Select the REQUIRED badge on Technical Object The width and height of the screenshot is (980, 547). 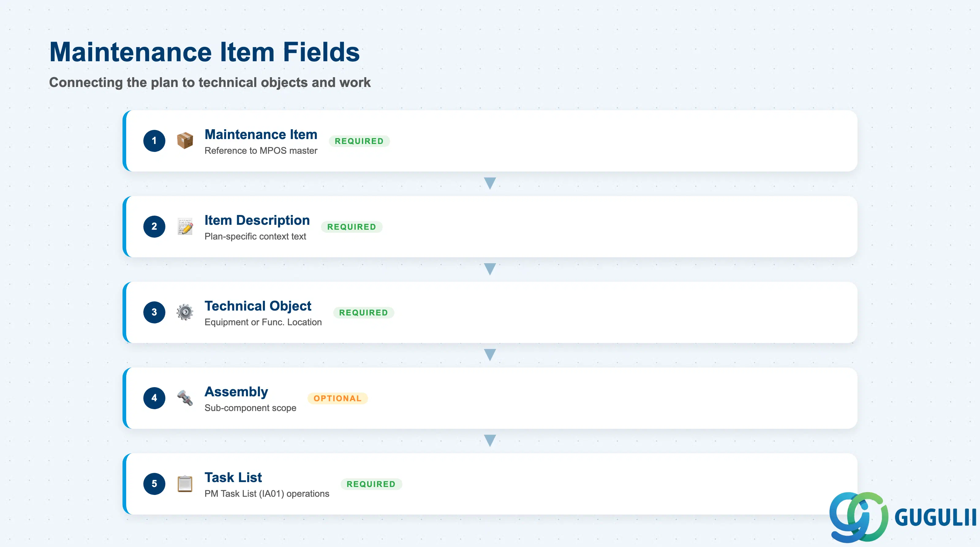(x=363, y=313)
